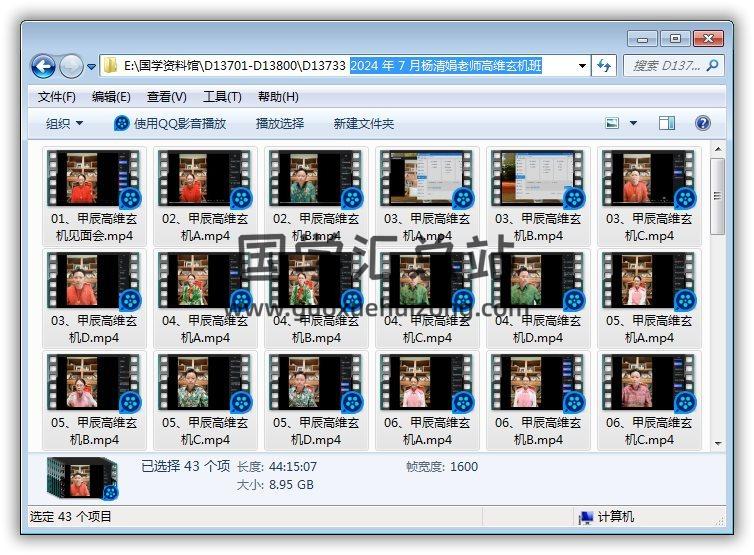
Task: Click the Forward navigation arrow
Action: [71, 66]
